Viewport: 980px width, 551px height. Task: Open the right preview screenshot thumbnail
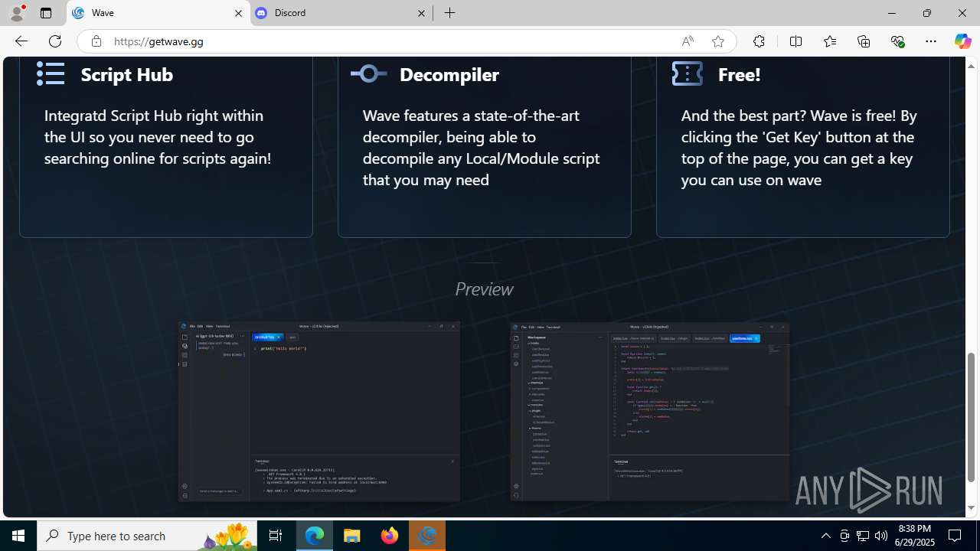(x=650, y=412)
